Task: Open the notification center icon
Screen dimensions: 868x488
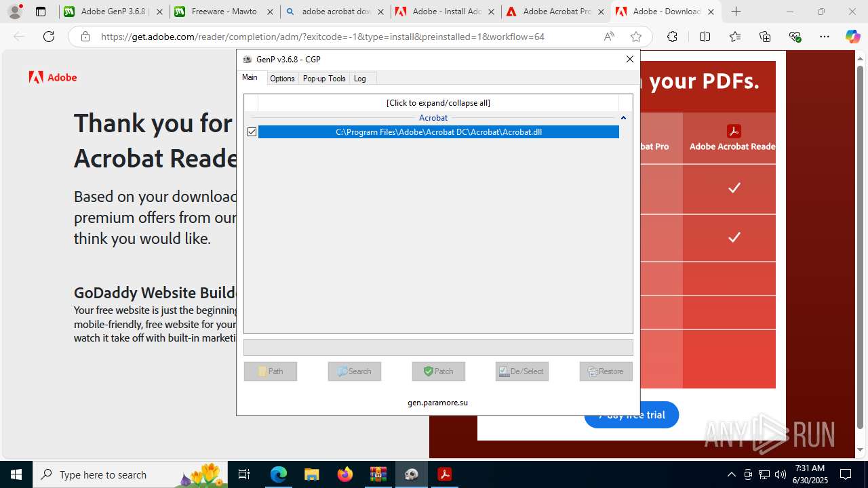Action: pyautogui.click(x=846, y=474)
